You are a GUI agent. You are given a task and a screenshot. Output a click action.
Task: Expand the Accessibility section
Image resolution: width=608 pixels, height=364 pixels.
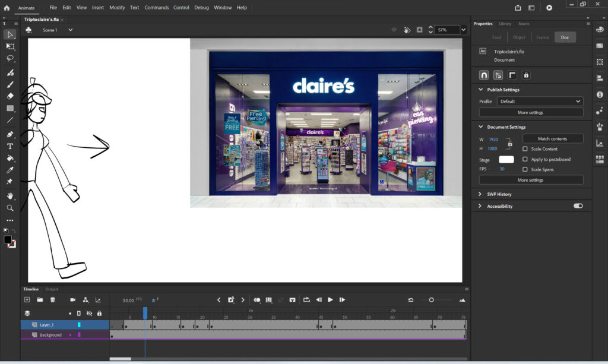tap(480, 206)
